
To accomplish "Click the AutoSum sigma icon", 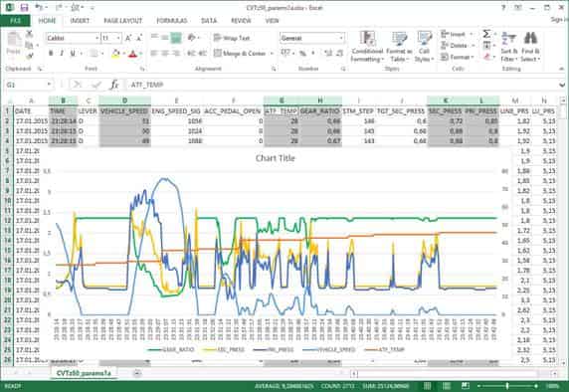I will 486,34.
